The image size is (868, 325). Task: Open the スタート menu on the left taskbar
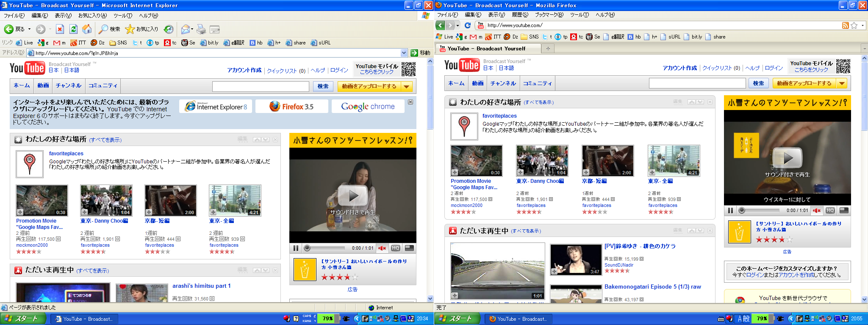[23, 319]
